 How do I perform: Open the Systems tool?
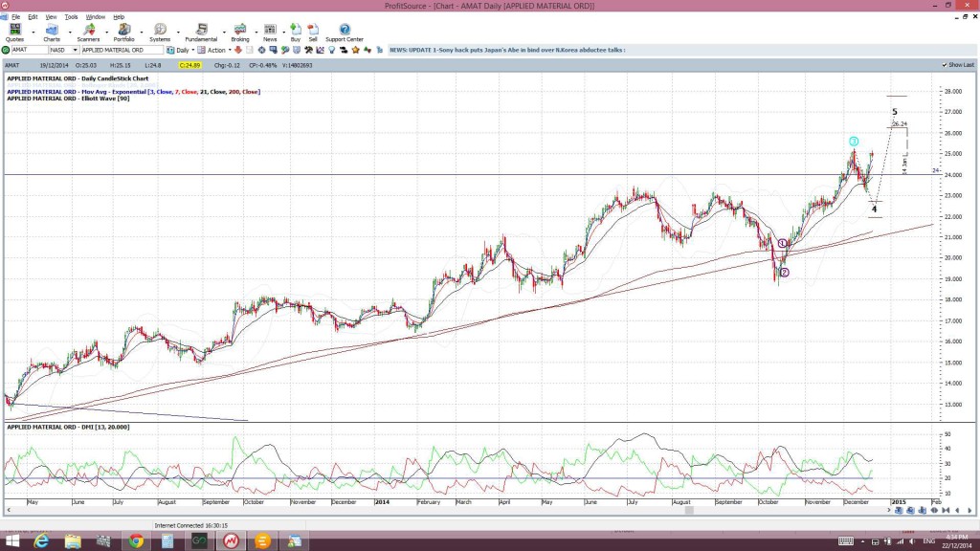(160, 30)
